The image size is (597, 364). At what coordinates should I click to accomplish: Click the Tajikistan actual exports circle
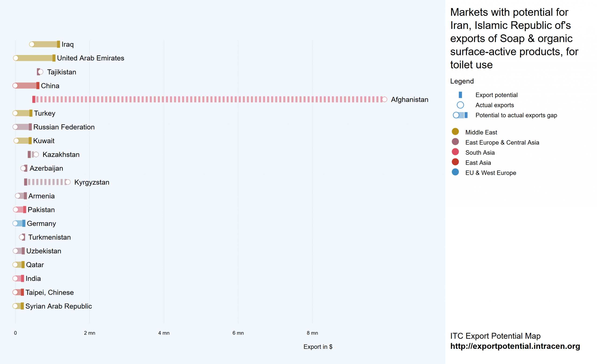(x=41, y=72)
